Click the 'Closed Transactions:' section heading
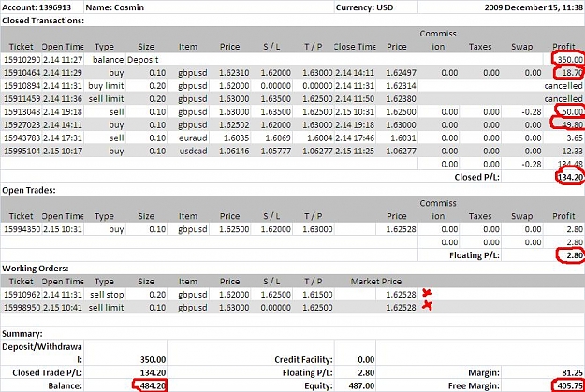The width and height of the screenshot is (585, 392). click(x=43, y=21)
